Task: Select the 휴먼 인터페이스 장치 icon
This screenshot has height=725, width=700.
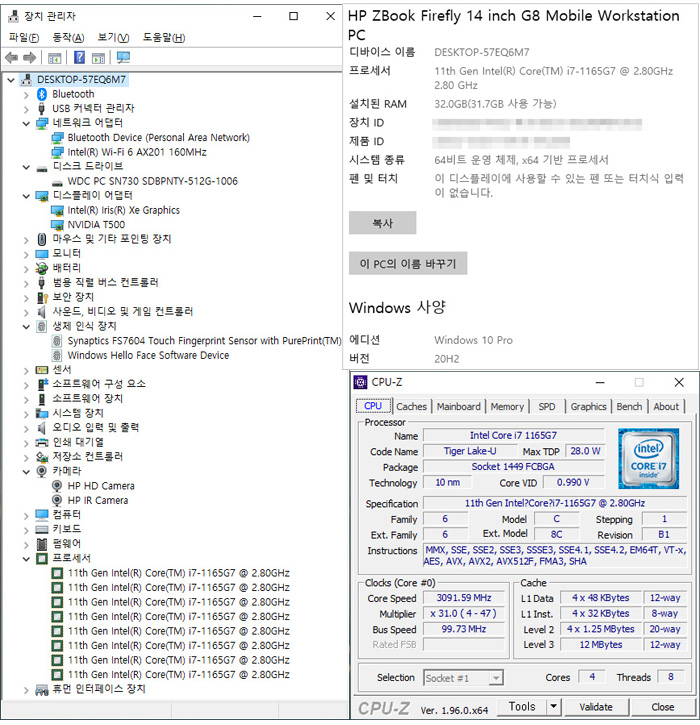Action: tap(42, 689)
